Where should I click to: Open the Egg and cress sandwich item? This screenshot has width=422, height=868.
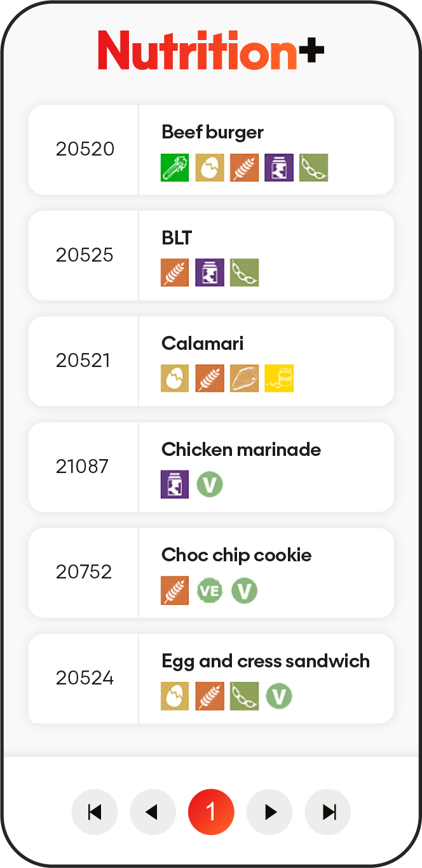coord(266,661)
